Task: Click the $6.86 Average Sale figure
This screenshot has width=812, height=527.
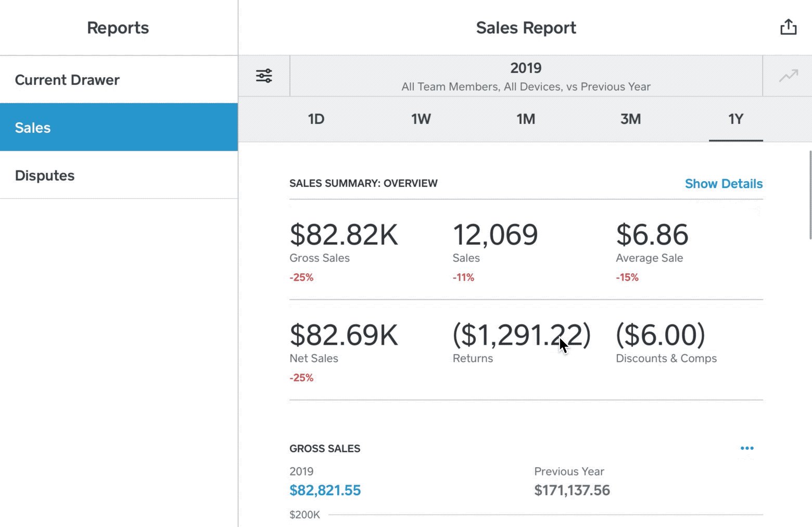Action: point(652,235)
